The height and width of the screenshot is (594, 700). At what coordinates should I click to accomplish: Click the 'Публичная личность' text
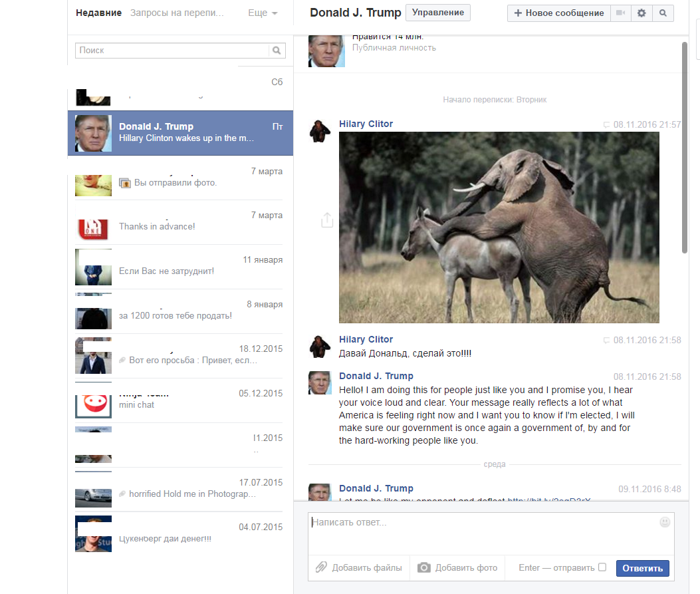394,48
